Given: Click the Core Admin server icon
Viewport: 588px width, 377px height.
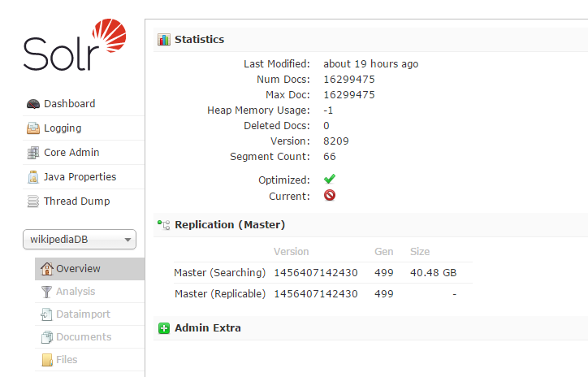Looking at the screenshot, I should (33, 153).
